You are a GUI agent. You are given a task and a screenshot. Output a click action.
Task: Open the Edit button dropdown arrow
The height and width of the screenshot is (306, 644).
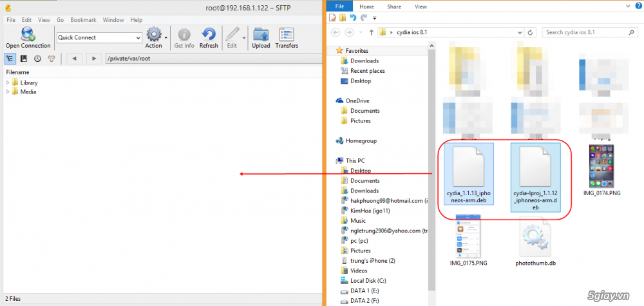(x=244, y=37)
